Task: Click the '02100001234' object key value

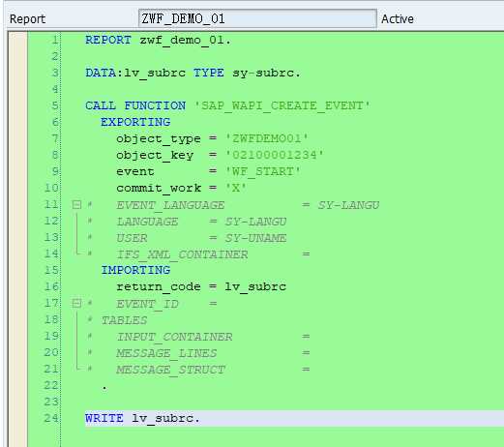Action: [274, 155]
